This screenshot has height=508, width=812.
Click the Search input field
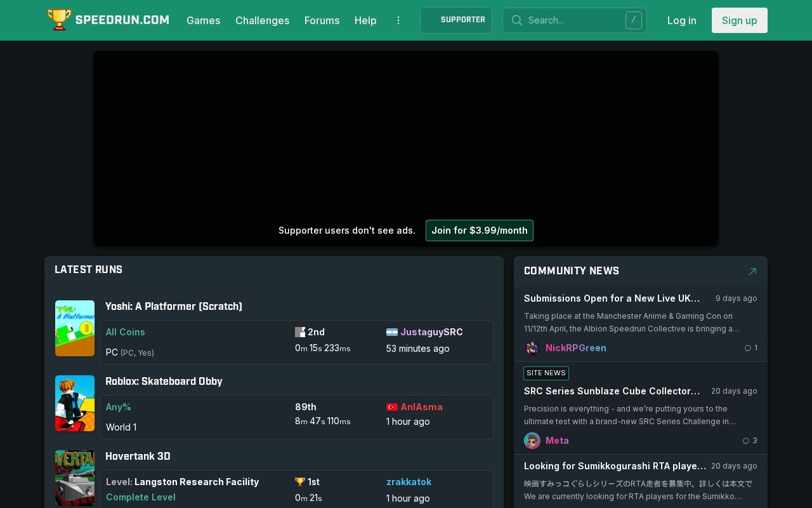click(x=571, y=20)
